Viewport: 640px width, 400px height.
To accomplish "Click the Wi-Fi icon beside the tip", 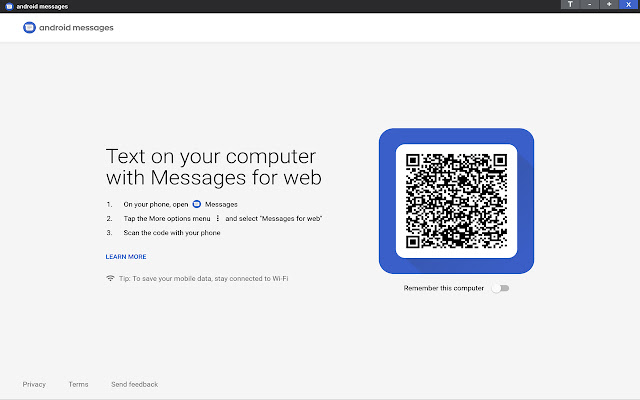I will click(110, 278).
